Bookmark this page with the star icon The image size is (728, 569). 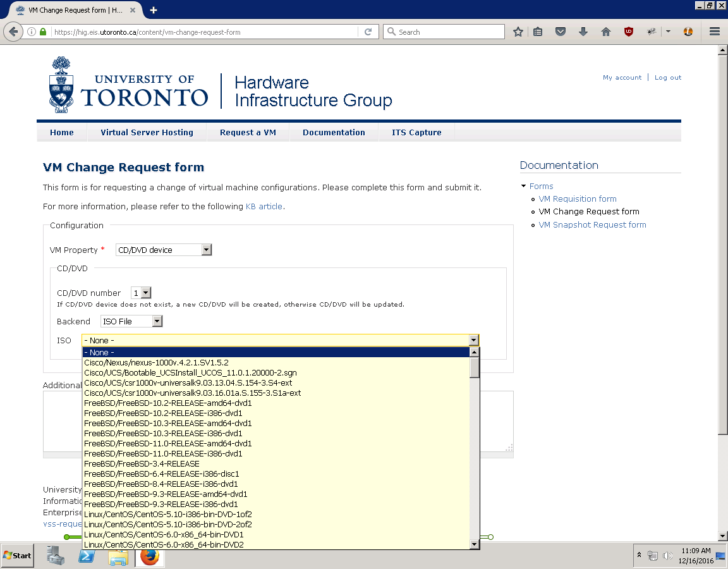[x=518, y=32]
